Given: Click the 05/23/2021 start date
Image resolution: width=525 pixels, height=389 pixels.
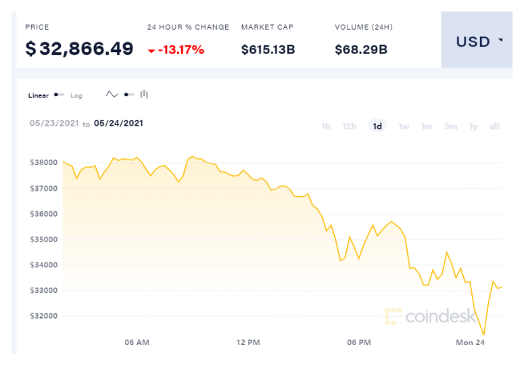Looking at the screenshot, I should coord(54,123).
